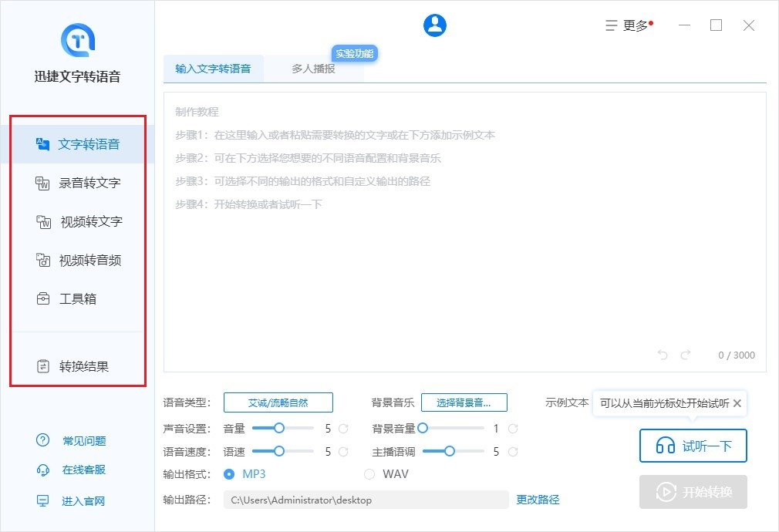The image size is (779, 532).
Task: Open the 工具箱 sidebar item
Action: coord(77,299)
